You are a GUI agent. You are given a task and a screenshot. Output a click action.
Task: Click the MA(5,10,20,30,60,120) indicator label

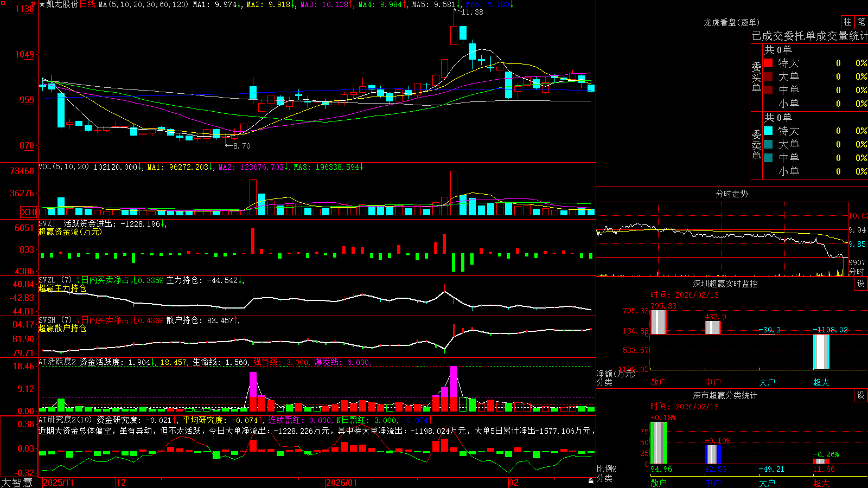click(x=143, y=4)
